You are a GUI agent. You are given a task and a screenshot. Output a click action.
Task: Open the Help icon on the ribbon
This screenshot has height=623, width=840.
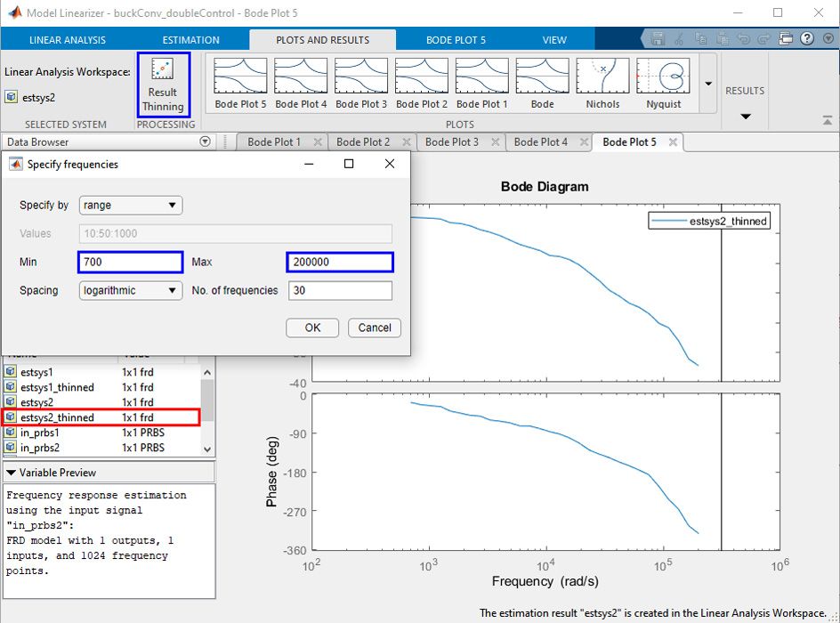(x=806, y=37)
